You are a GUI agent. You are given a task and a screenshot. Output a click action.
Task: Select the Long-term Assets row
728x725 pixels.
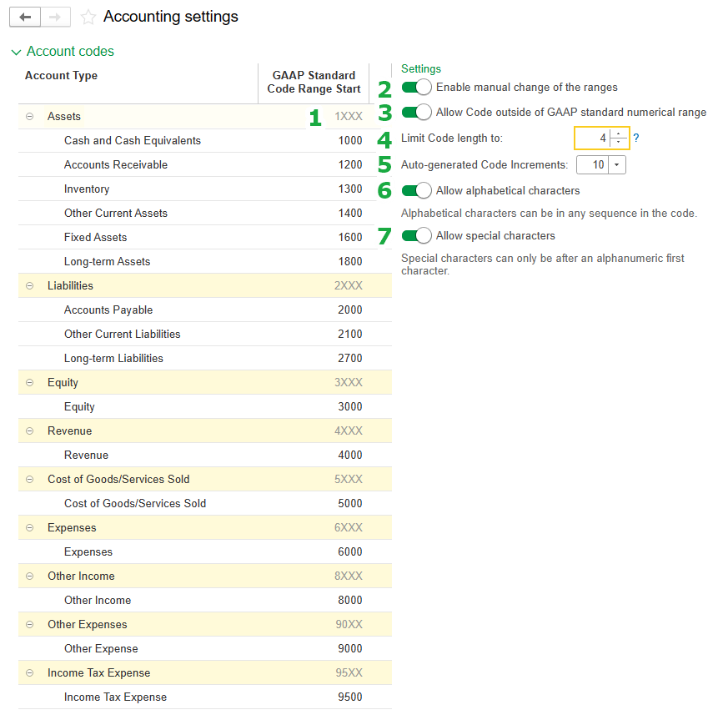[x=205, y=261]
